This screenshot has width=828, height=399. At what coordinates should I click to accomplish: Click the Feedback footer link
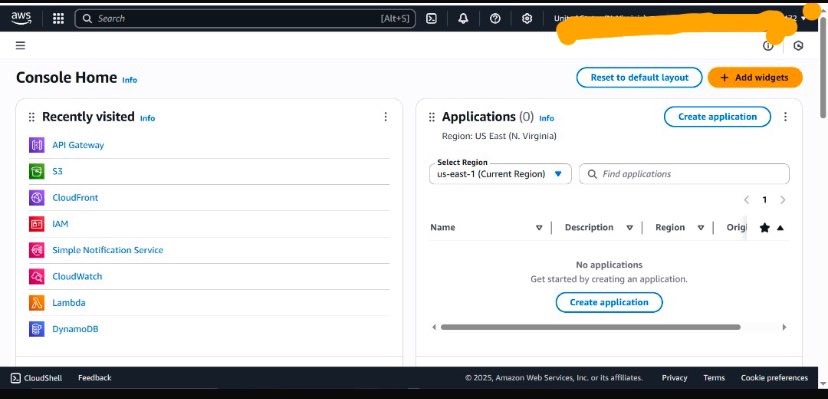click(95, 378)
